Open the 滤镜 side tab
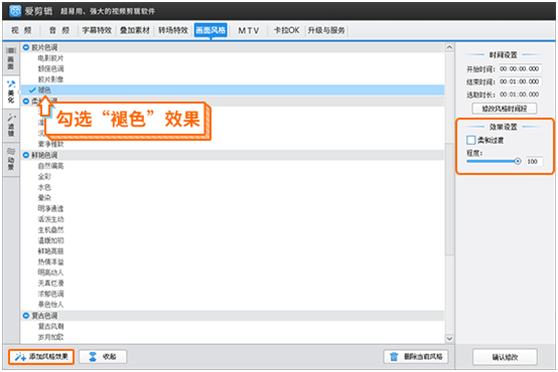 (x=11, y=125)
